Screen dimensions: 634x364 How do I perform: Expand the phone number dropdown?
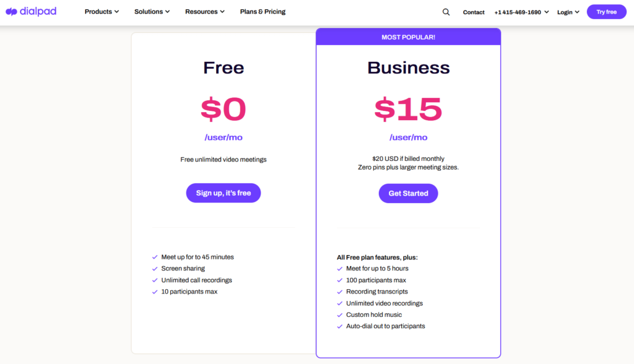click(x=521, y=12)
